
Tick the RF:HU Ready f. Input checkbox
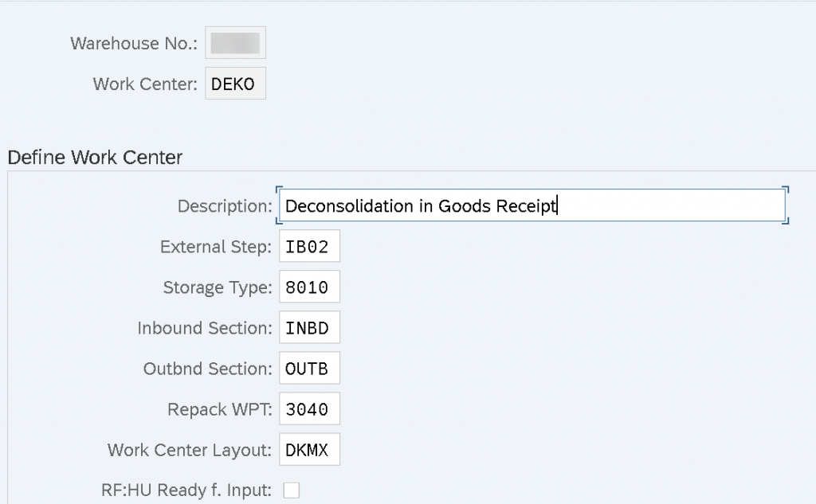292,490
